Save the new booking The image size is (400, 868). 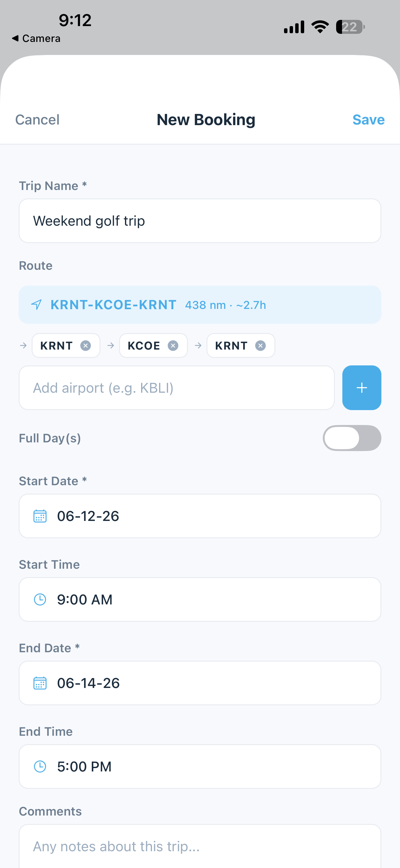pyautogui.click(x=368, y=119)
